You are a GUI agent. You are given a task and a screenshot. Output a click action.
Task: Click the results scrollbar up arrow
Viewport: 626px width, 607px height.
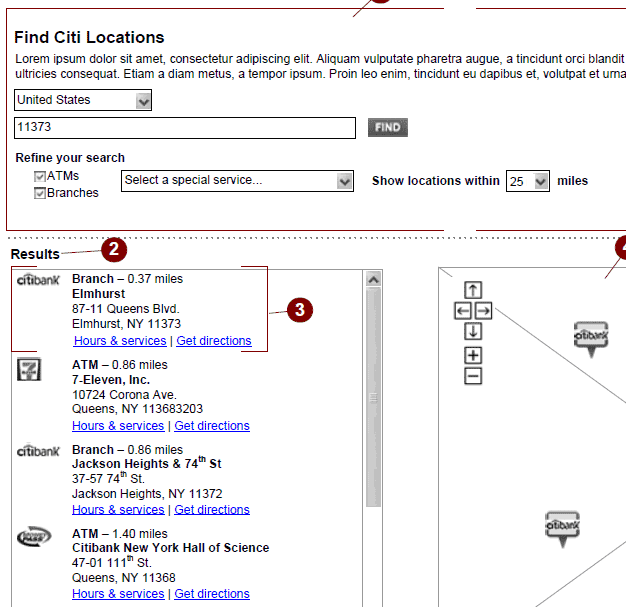pos(373,280)
